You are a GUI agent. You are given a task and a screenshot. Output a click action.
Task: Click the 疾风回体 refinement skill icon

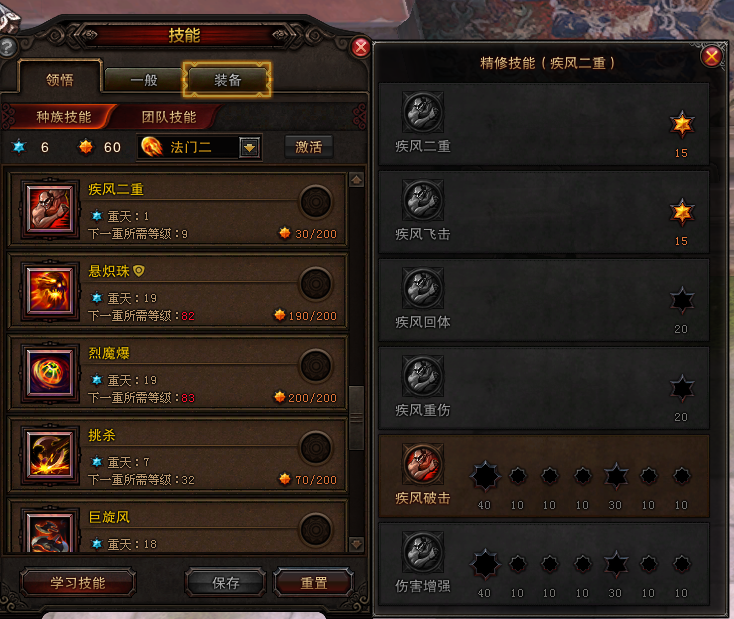tap(423, 287)
